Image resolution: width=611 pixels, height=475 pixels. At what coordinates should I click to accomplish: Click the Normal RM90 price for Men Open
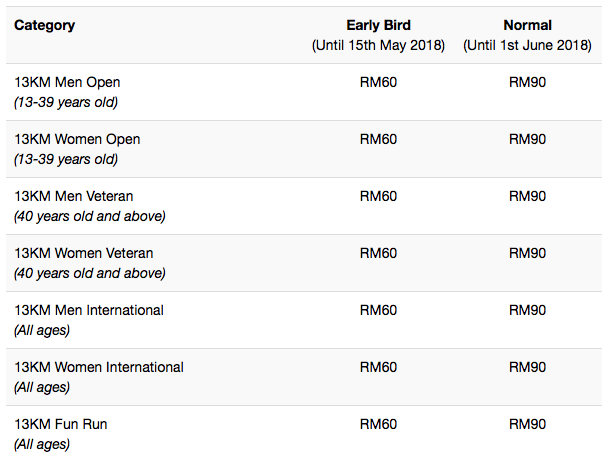click(x=527, y=82)
